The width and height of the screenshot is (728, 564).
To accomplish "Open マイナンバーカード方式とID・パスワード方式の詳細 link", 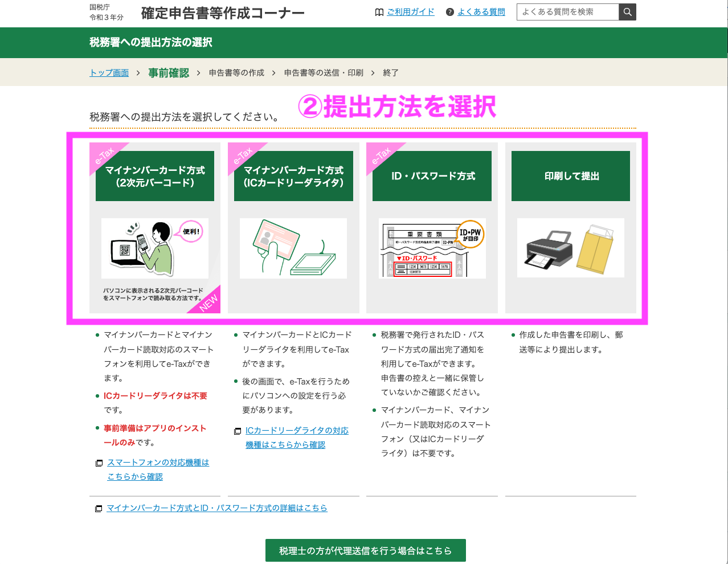I will click(x=216, y=508).
